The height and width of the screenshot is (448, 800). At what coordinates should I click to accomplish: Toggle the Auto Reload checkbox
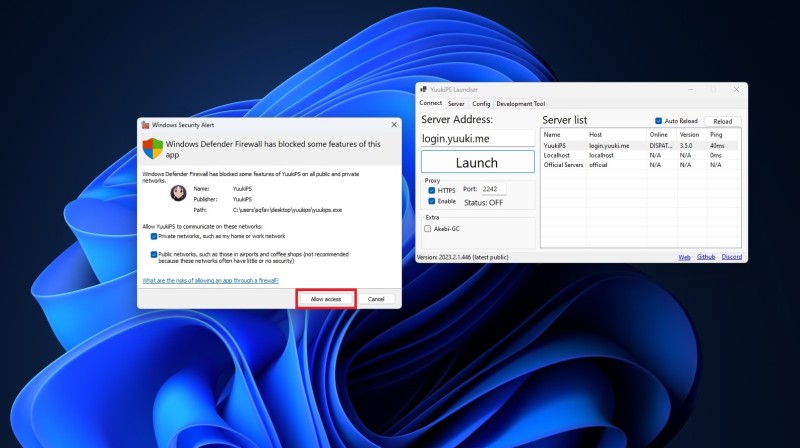(658, 121)
